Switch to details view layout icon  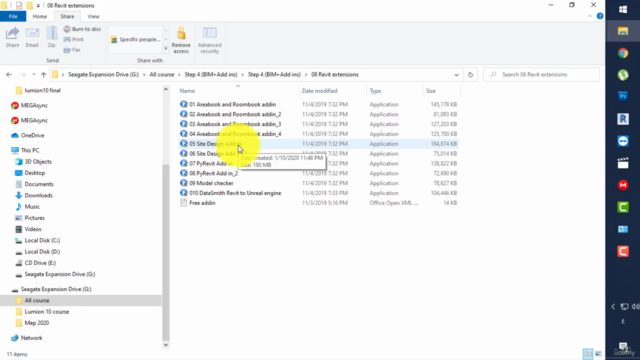(587, 353)
